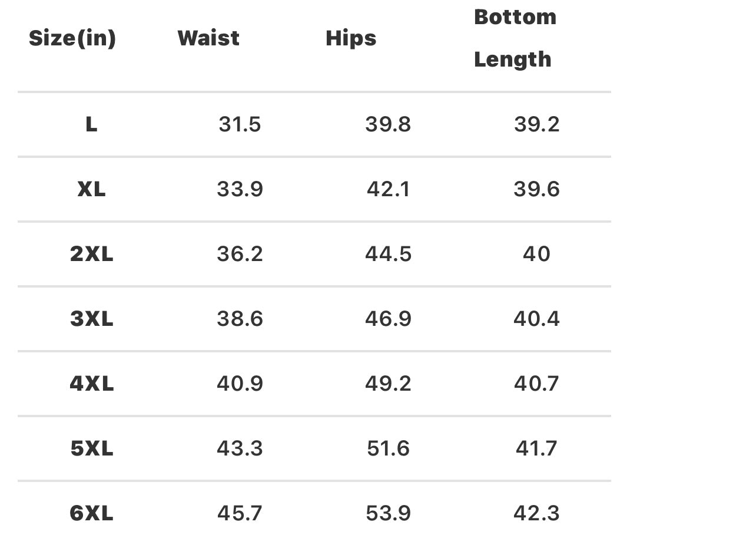
Task: Click the waist value 31.5
Action: click(x=240, y=124)
